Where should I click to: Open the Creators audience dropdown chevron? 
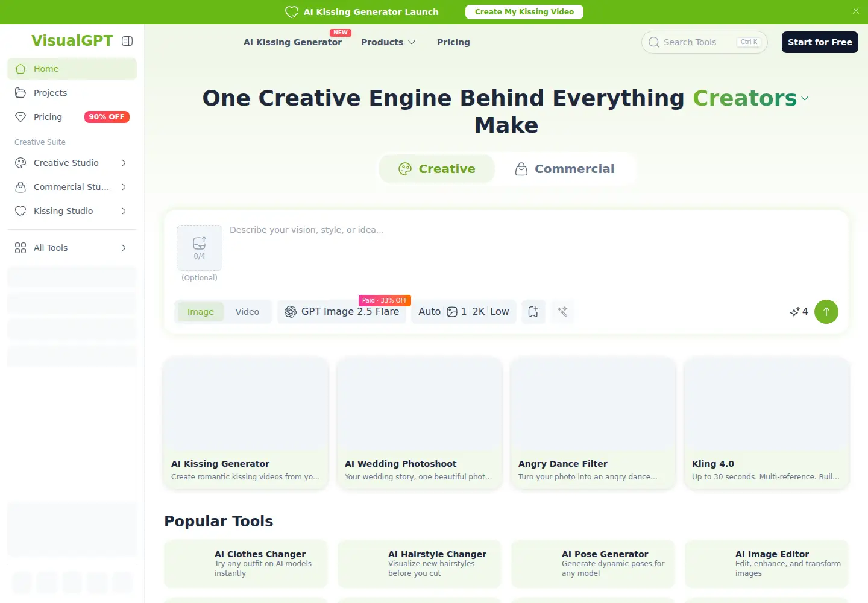(804, 98)
